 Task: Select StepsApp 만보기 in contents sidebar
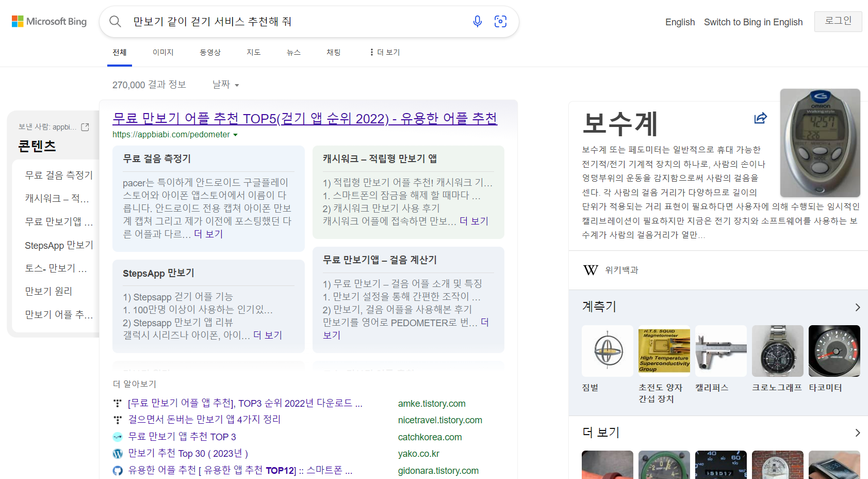[x=59, y=245]
